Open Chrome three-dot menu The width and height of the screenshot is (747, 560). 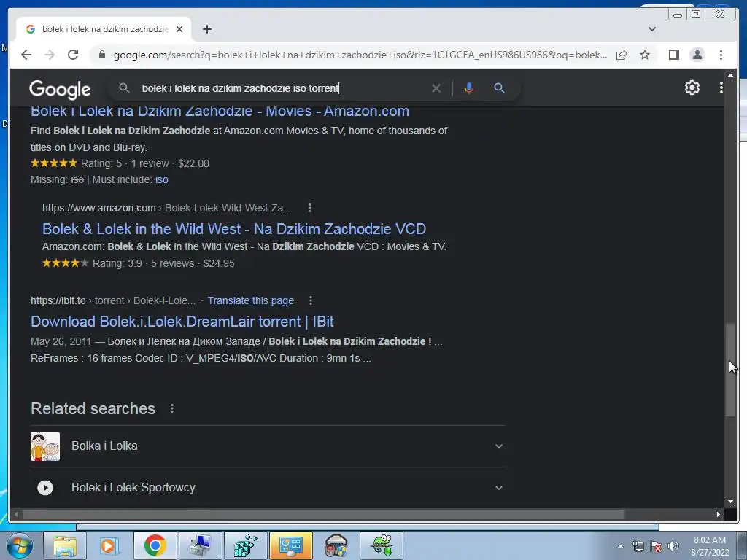(721, 55)
